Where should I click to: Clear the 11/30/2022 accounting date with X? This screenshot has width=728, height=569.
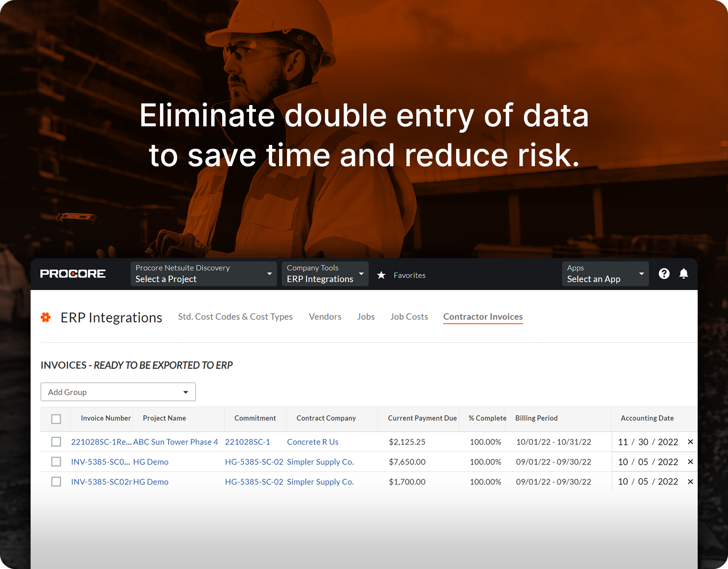point(690,442)
